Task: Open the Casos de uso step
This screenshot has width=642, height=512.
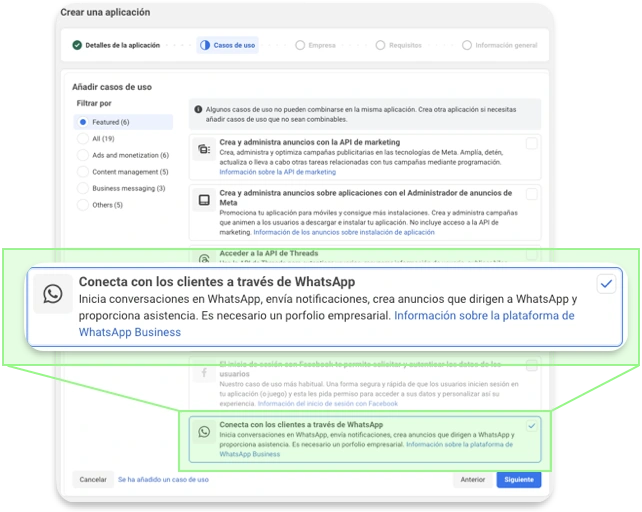Action: click(x=228, y=45)
